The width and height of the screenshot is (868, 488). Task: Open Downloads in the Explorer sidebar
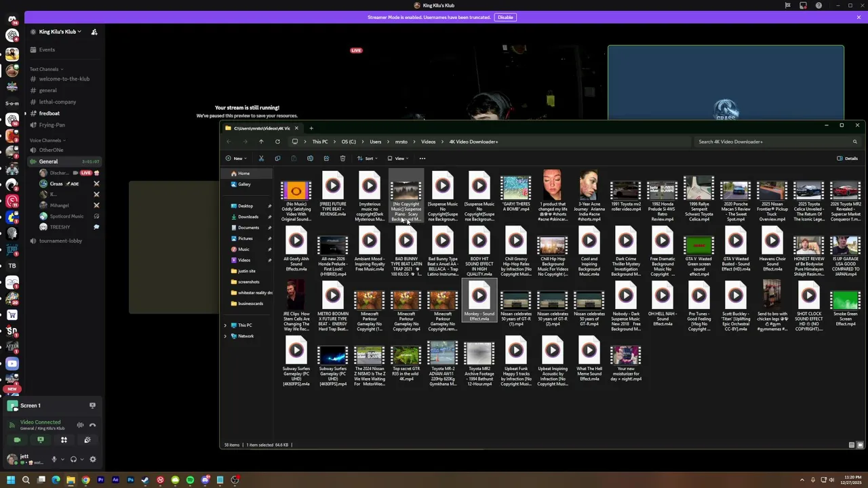[248, 217]
